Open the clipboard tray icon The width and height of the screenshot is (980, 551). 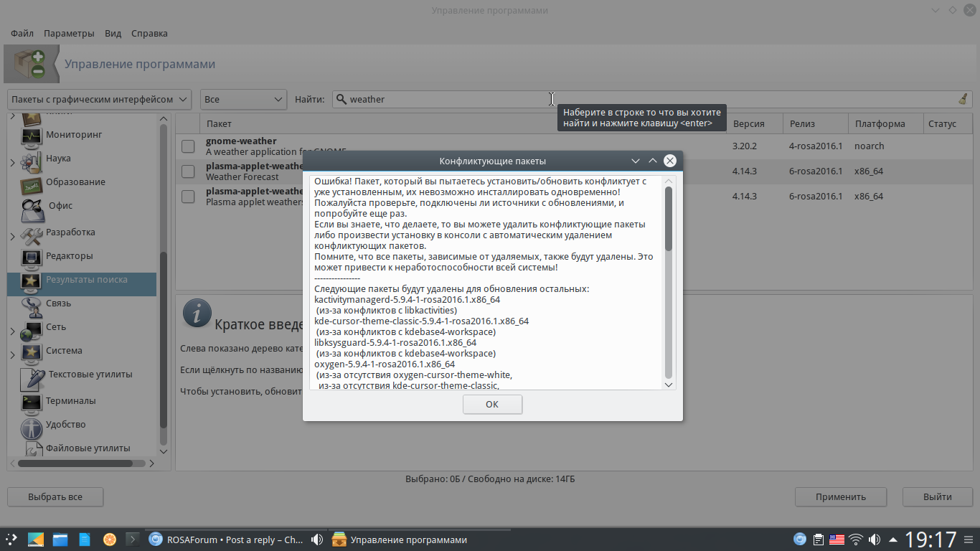(819, 540)
